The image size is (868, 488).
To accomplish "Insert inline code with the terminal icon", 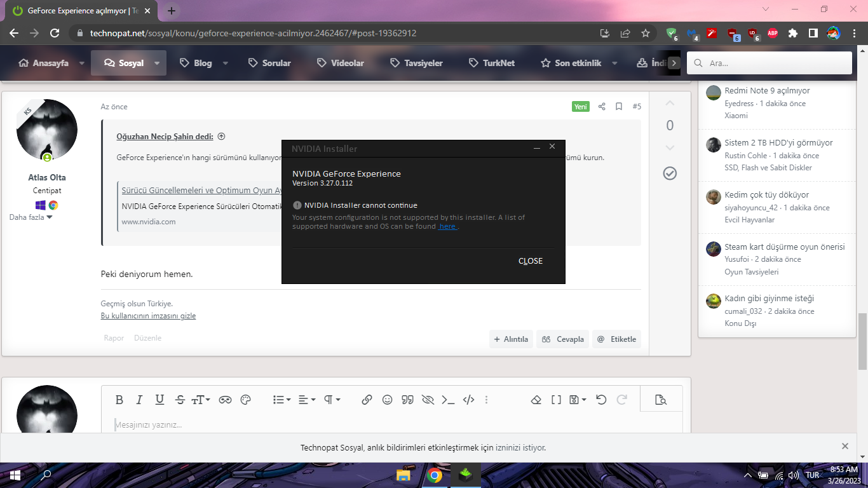I will pos(448,400).
